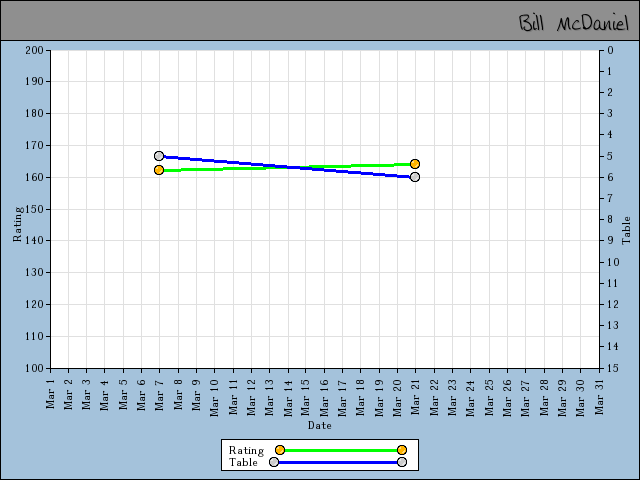This screenshot has width=640, height=480.
Task: Select the gray Table point on Mar 21
Action: point(415,177)
